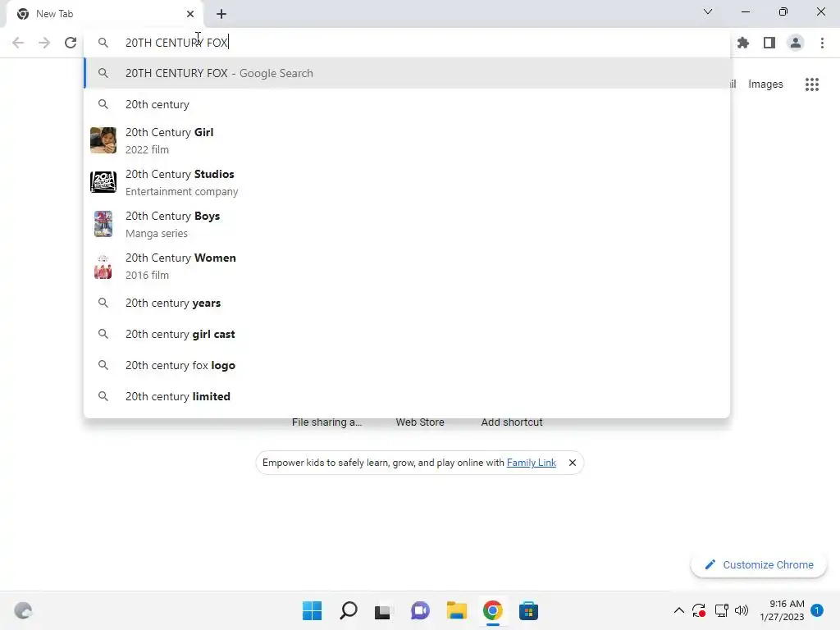Open the Chat app in taskbar

pos(420,610)
